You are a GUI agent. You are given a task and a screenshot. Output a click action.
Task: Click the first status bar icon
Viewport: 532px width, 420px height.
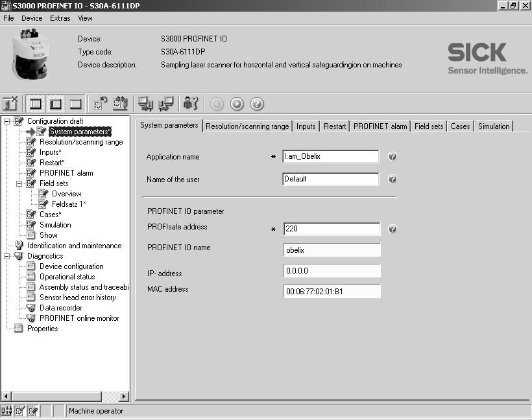click(6, 411)
